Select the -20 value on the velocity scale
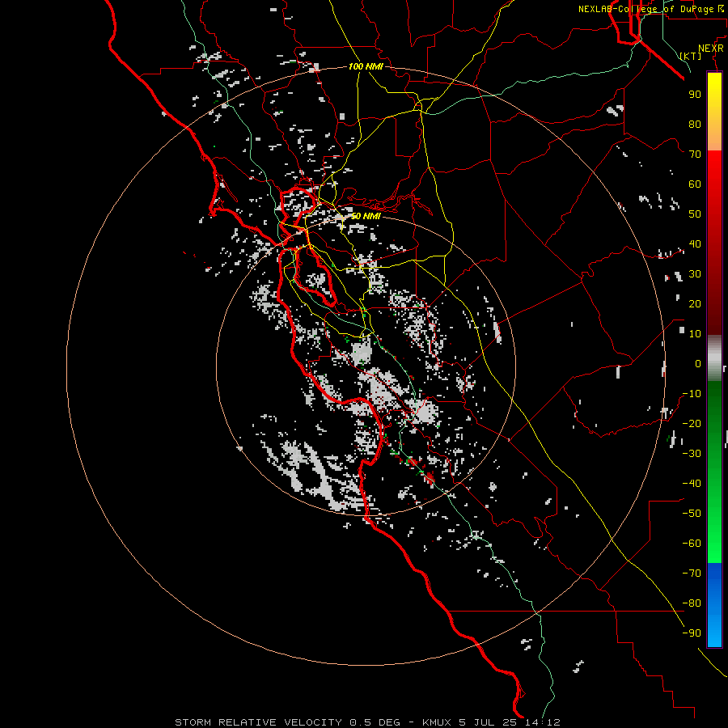This screenshot has width=728, height=728. (x=692, y=423)
